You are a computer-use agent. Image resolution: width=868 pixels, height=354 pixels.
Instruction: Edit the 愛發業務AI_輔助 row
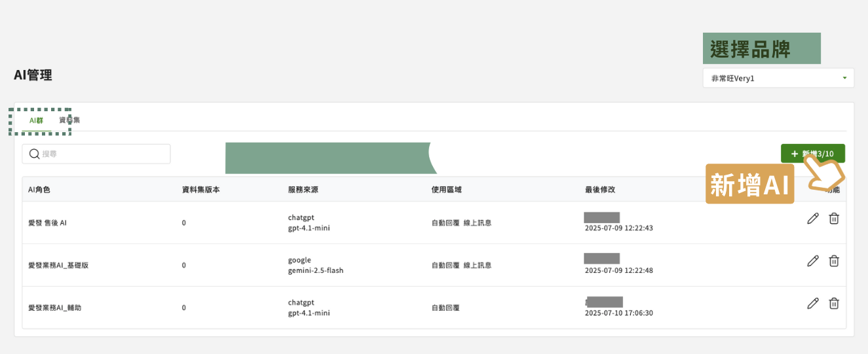(x=813, y=303)
